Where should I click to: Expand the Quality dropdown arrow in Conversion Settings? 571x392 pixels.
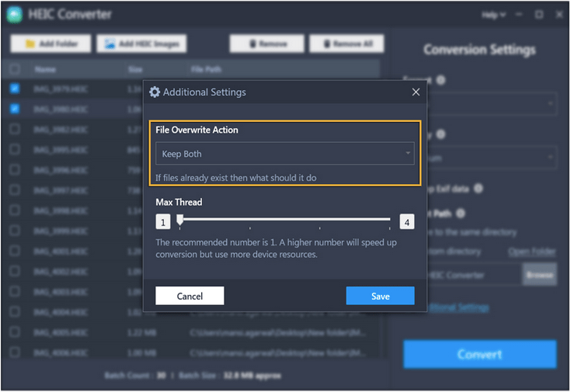tap(550, 158)
